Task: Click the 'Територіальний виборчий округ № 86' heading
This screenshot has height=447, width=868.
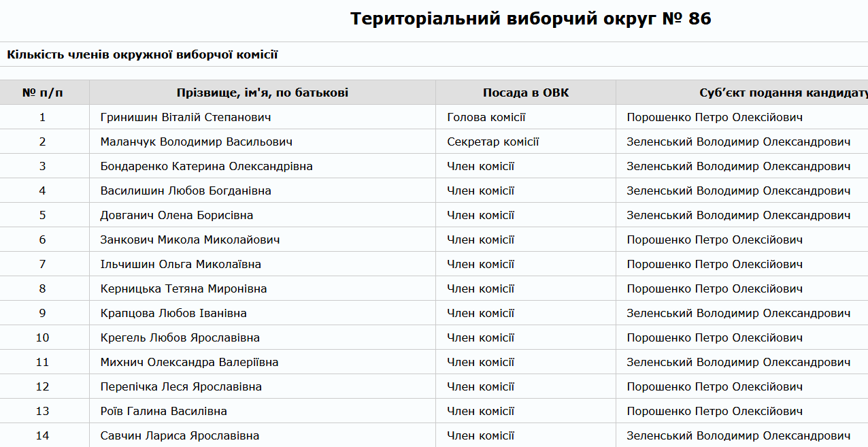Action: tap(531, 19)
